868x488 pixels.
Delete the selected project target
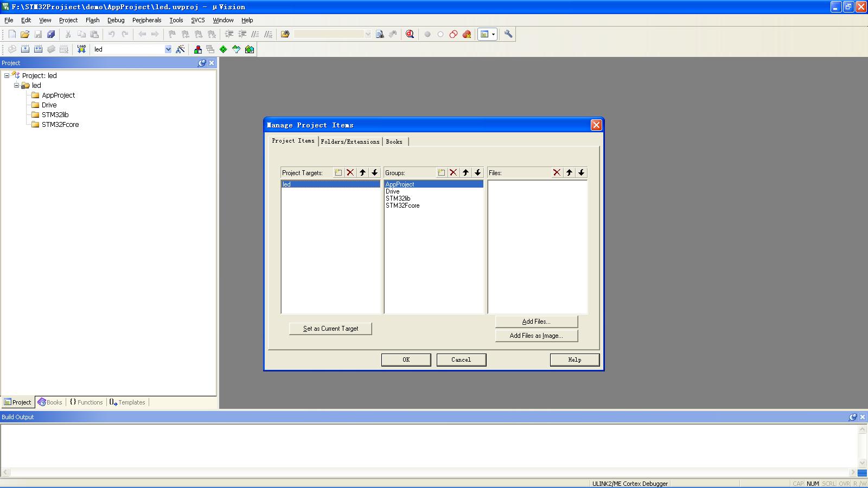(x=350, y=172)
